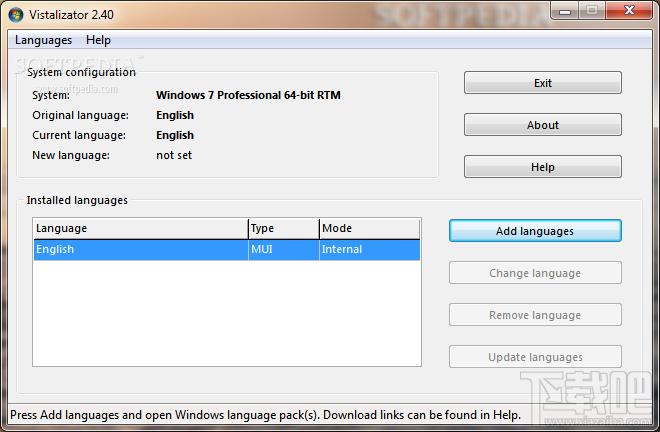Screen dimensions: 660x432
Task: Sort by the Type column header
Action: click(284, 228)
